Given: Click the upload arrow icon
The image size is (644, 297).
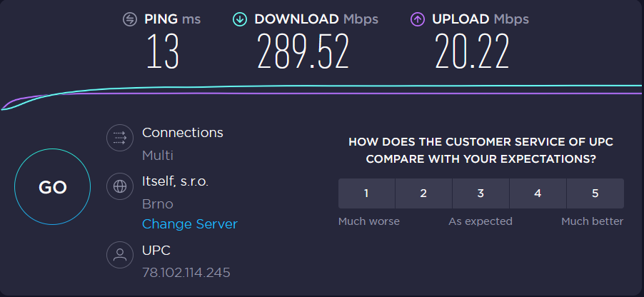Looking at the screenshot, I should pyautogui.click(x=418, y=19).
